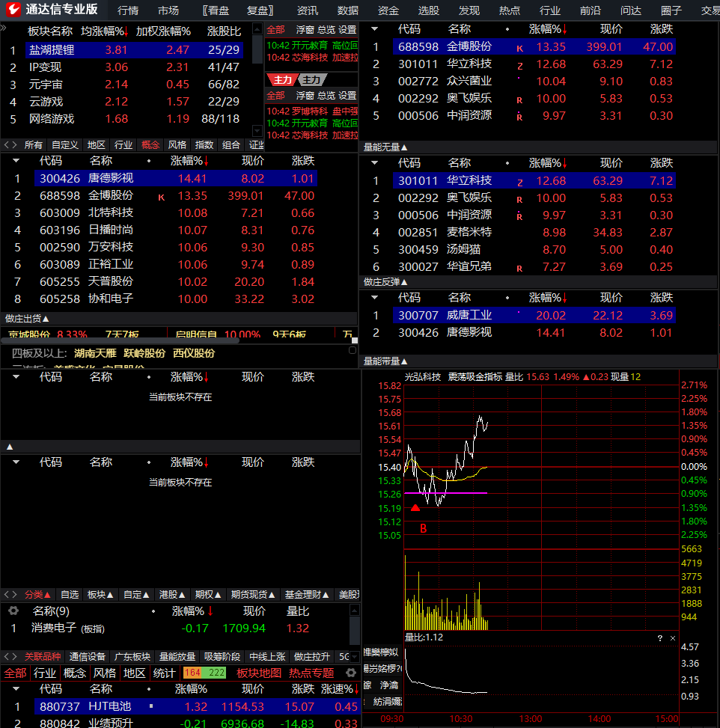Viewport: 720px width, 728px height.
Task: Click the small square marker on HJT电池 row
Action: click(151, 706)
